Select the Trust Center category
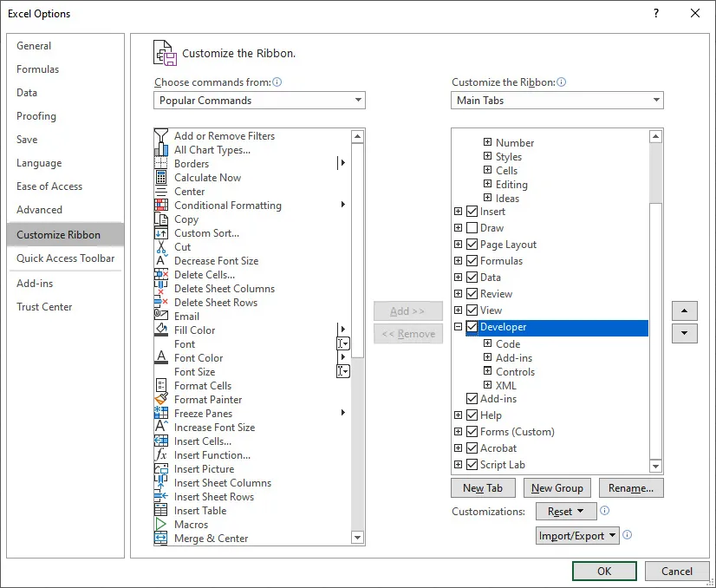The image size is (716, 588). coord(44,306)
